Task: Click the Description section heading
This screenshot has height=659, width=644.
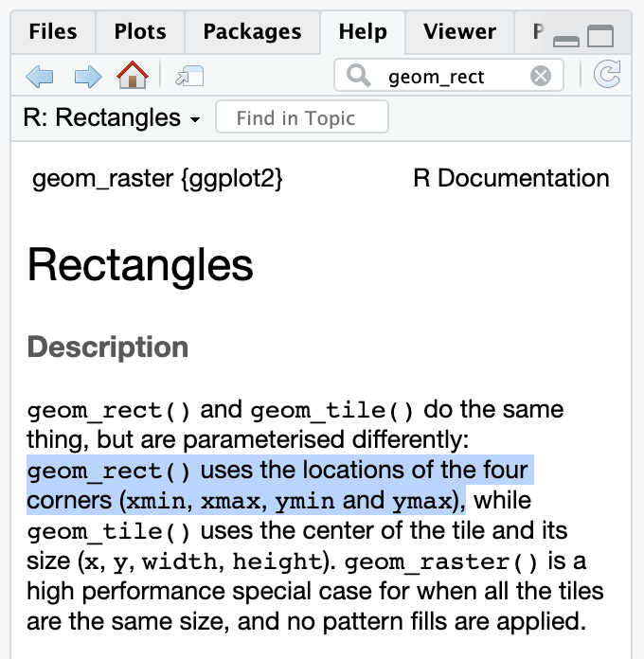Action: tap(108, 347)
